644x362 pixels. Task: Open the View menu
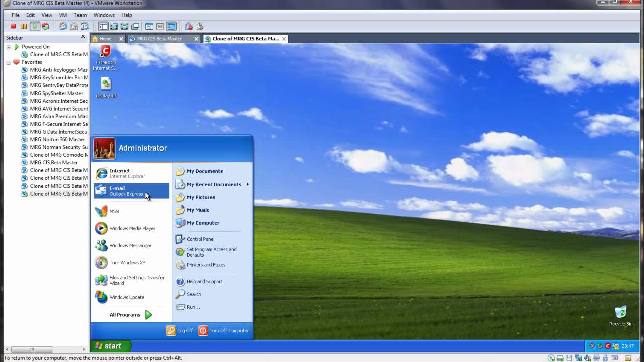pos(47,15)
